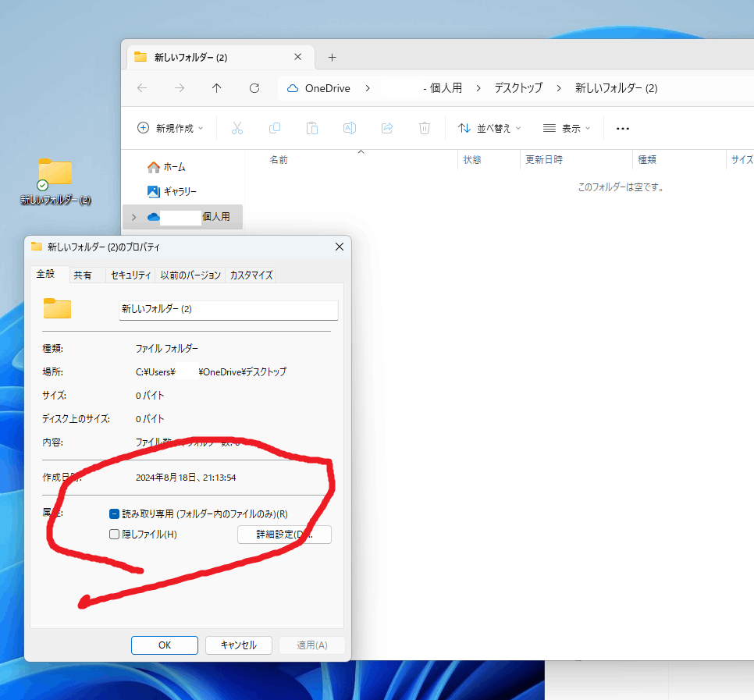Viewport: 754px width, 700px height.
Task: Close the 新しいフォルダー (2) Explorer tab
Action: (297, 57)
